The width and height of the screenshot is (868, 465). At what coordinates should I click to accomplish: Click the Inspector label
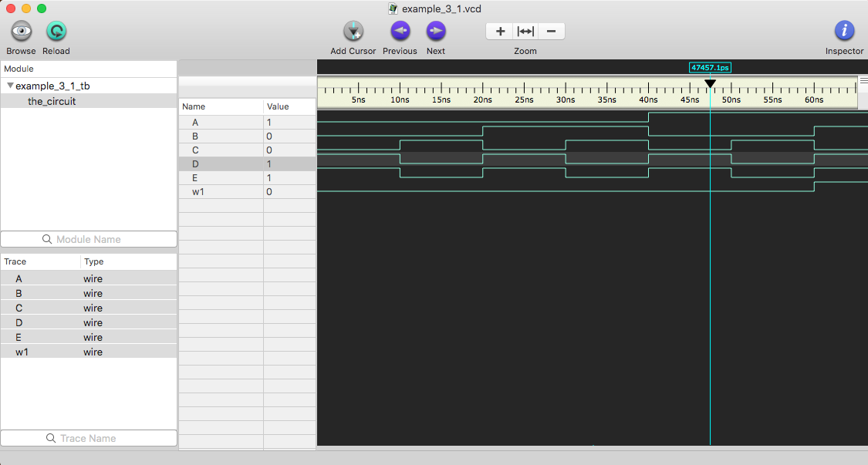click(844, 51)
